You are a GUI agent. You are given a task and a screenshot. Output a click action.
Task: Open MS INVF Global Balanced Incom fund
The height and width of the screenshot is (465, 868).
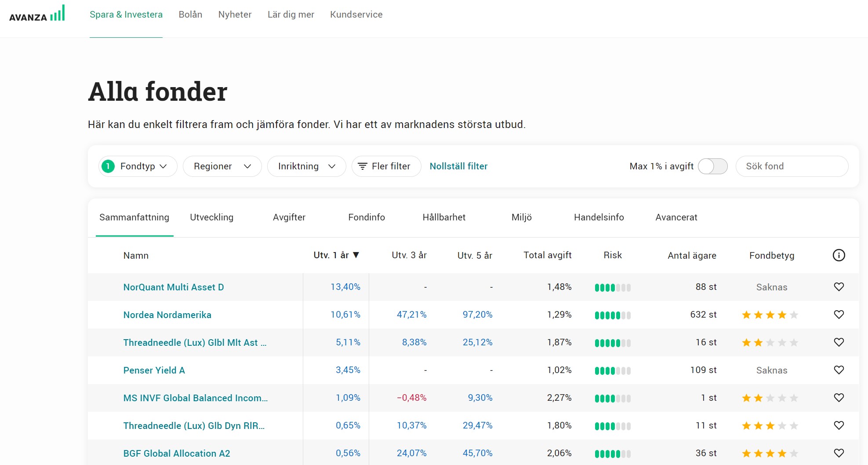click(x=196, y=398)
